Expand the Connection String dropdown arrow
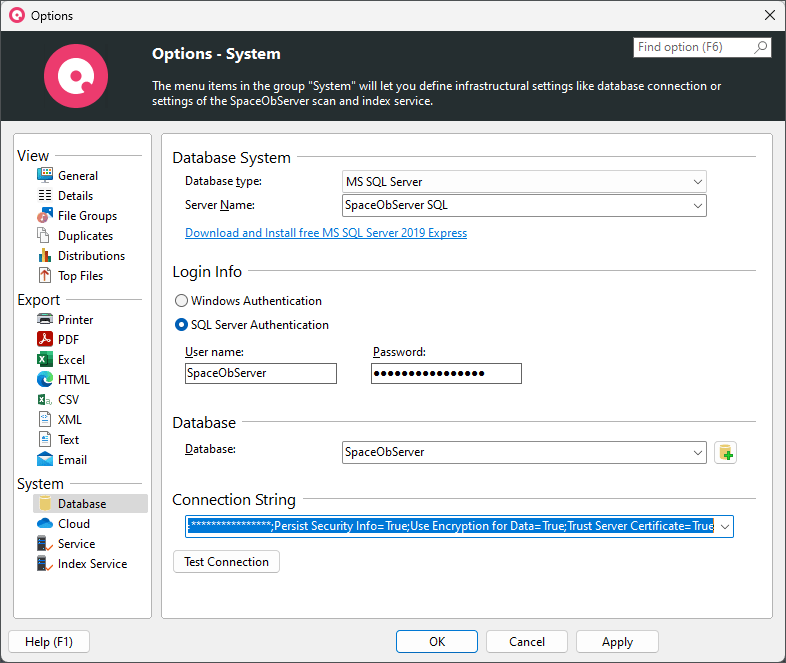 tap(724, 526)
